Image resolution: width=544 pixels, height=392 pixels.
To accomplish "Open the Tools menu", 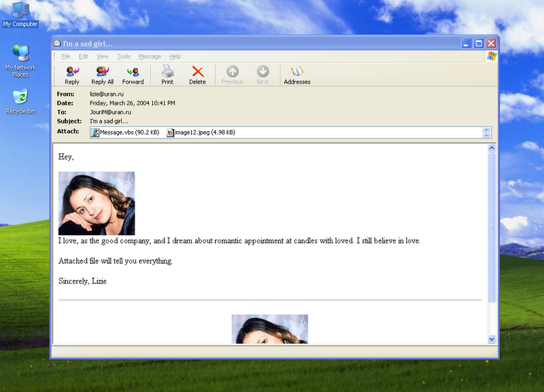I will tap(124, 56).
